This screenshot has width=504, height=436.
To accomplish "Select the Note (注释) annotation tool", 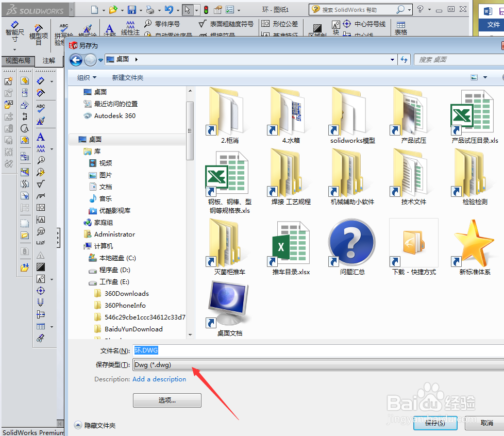I will click(108, 29).
